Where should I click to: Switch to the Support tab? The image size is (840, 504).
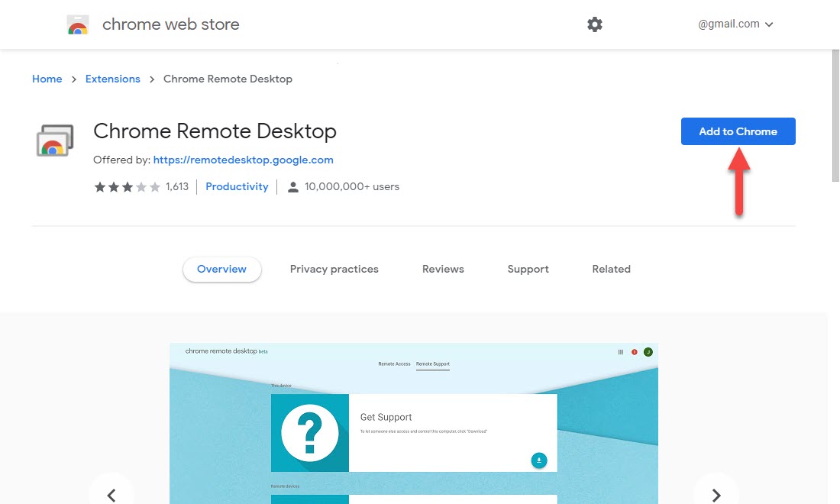[x=528, y=269]
